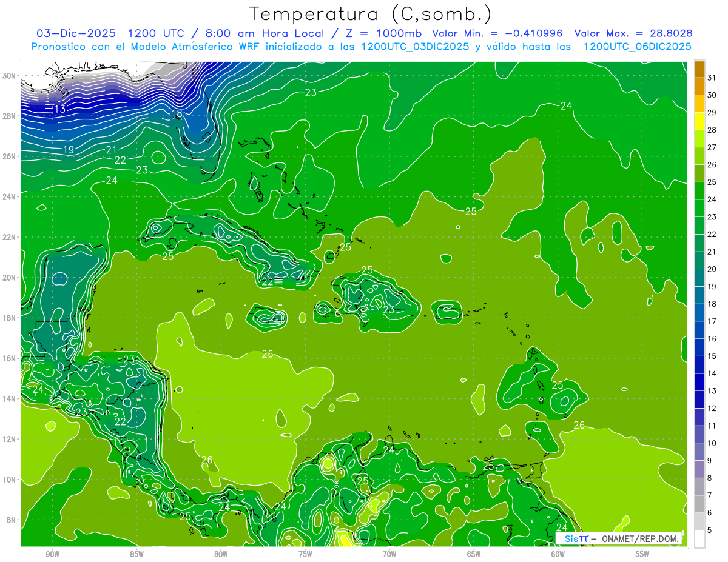Click the '70W' longitude axis label
The image size is (728, 562).
(x=389, y=554)
